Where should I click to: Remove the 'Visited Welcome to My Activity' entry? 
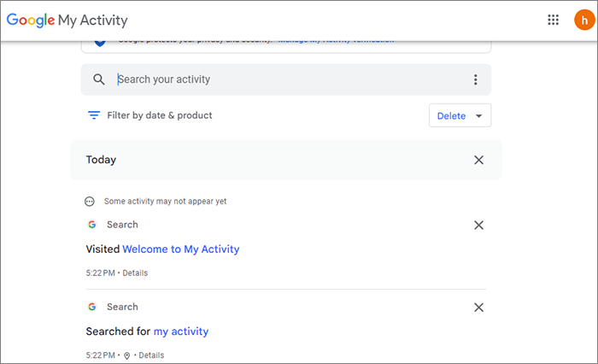478,225
